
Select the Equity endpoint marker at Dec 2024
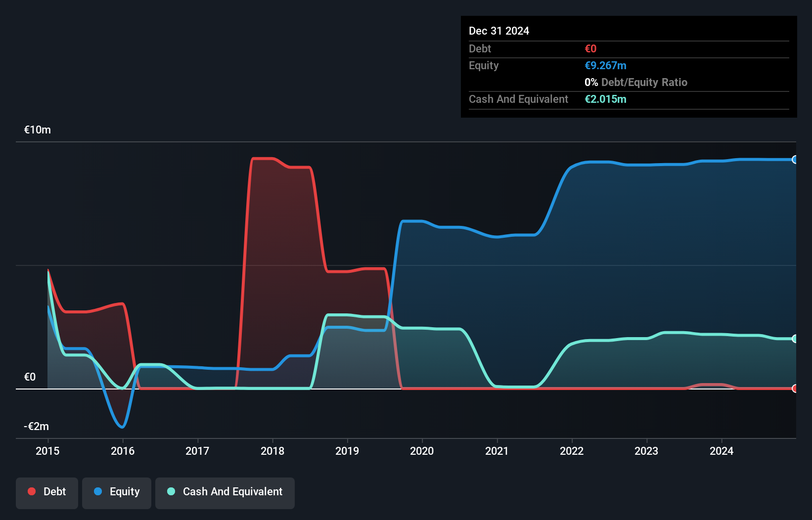[x=795, y=160]
